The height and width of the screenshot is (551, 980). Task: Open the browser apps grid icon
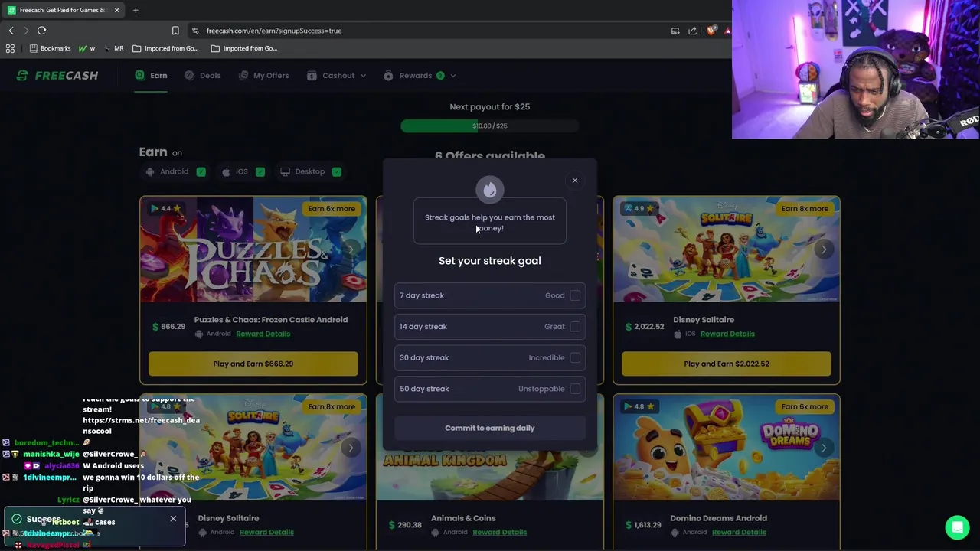pyautogui.click(x=10, y=48)
